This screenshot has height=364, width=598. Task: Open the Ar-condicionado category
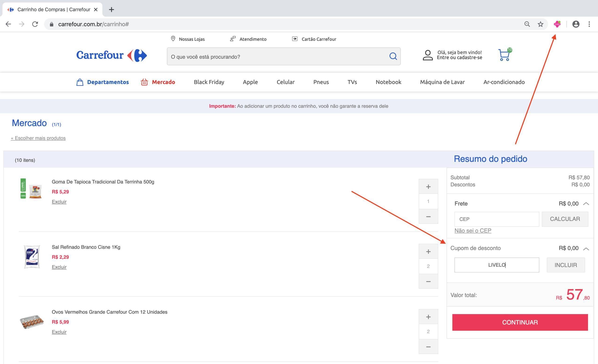pyautogui.click(x=504, y=82)
